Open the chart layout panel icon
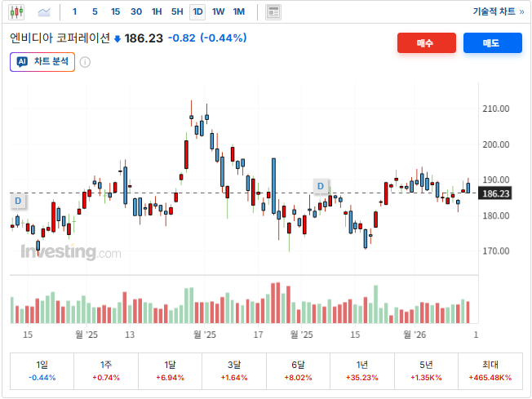The width and height of the screenshot is (532, 399). coord(273,12)
